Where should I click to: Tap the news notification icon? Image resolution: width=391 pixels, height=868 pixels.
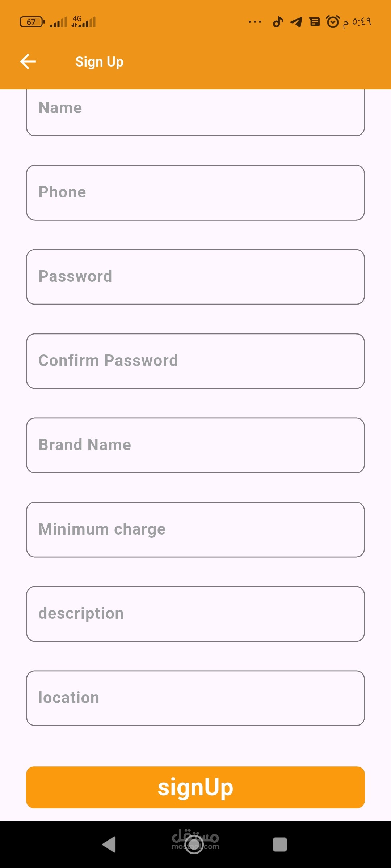tap(315, 22)
